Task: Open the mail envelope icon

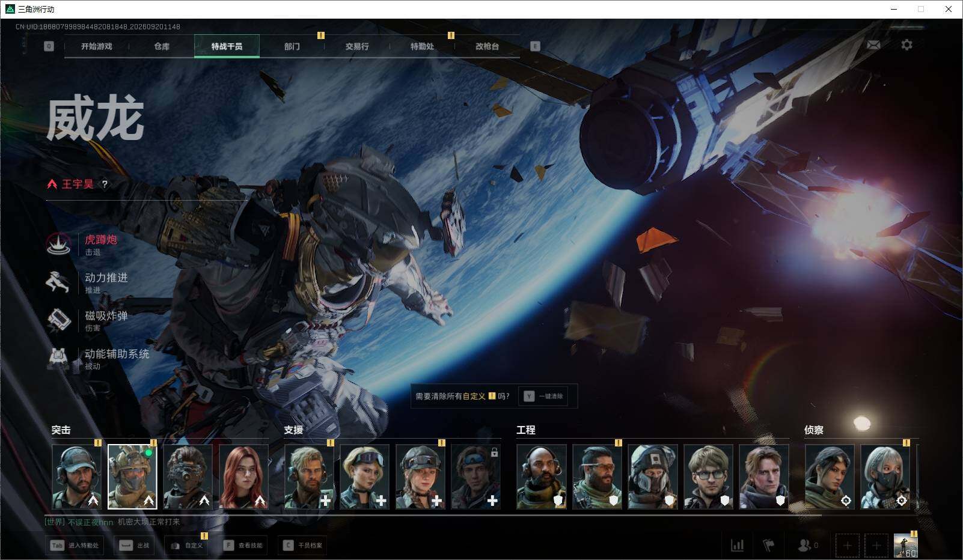Action: tap(873, 44)
